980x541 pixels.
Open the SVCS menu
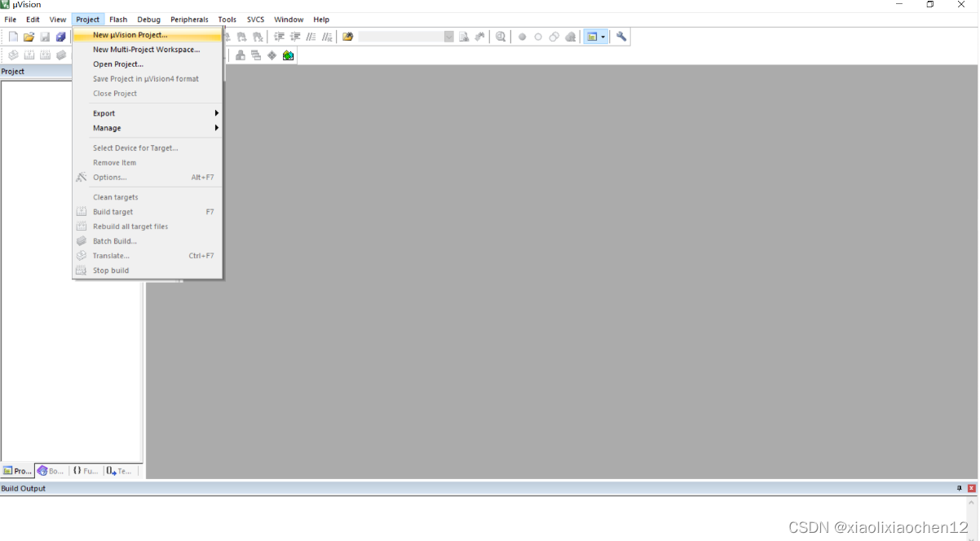pyautogui.click(x=256, y=20)
